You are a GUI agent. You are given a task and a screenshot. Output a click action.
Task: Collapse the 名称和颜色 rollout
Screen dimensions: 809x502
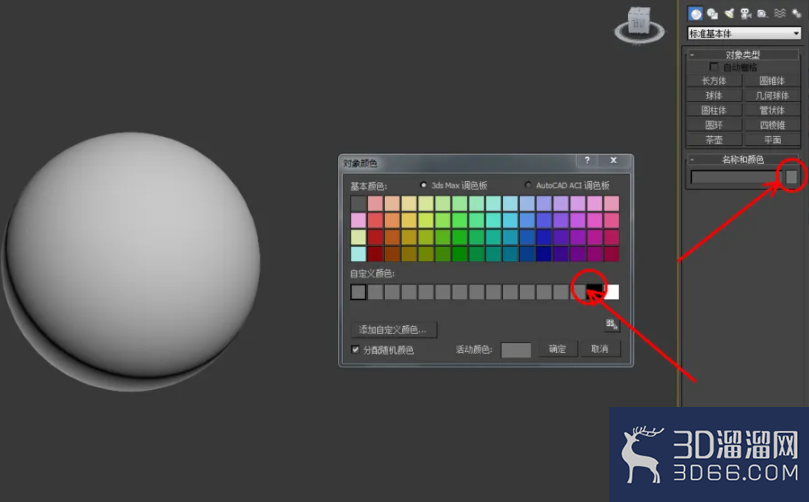743,159
